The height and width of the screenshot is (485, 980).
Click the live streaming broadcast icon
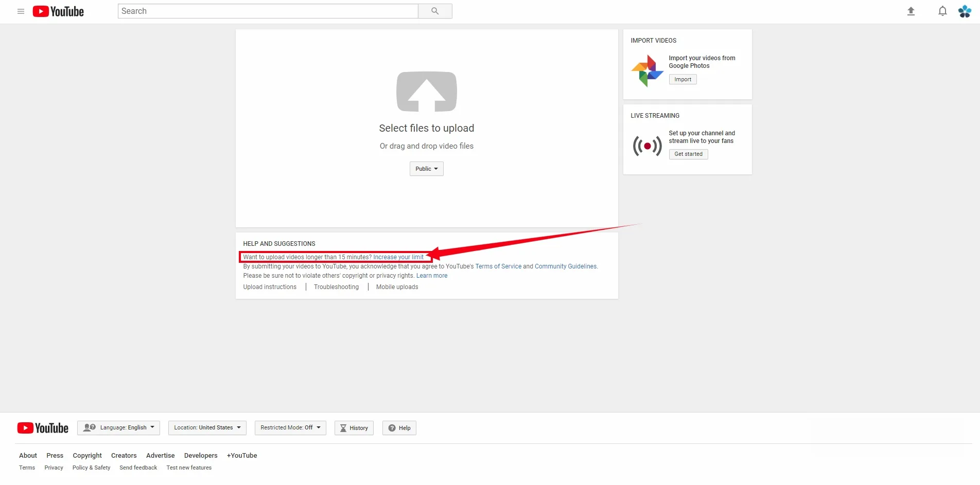coord(647,146)
